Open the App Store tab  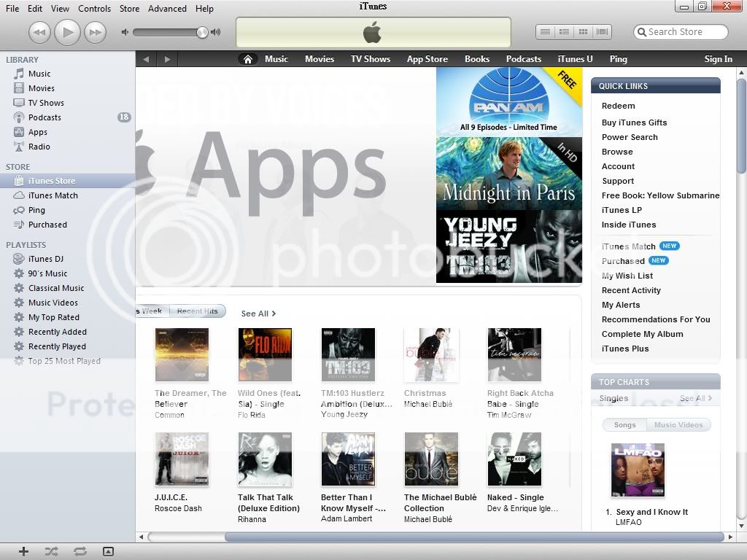(427, 59)
